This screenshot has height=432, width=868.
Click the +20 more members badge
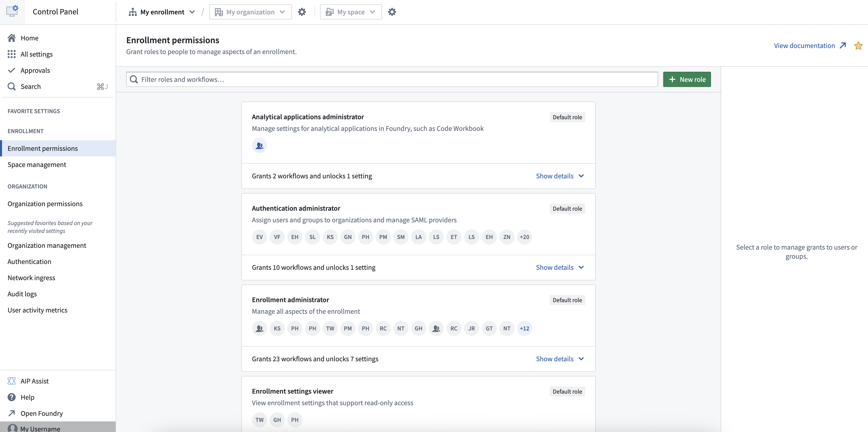524,237
